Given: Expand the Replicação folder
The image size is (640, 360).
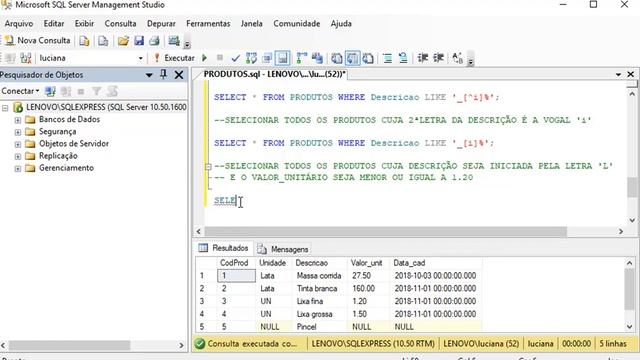Looking at the screenshot, I should pyautogui.click(x=18, y=156).
